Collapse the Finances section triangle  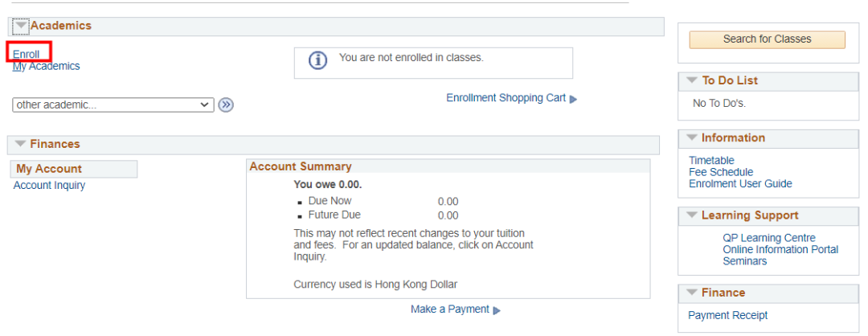point(20,144)
